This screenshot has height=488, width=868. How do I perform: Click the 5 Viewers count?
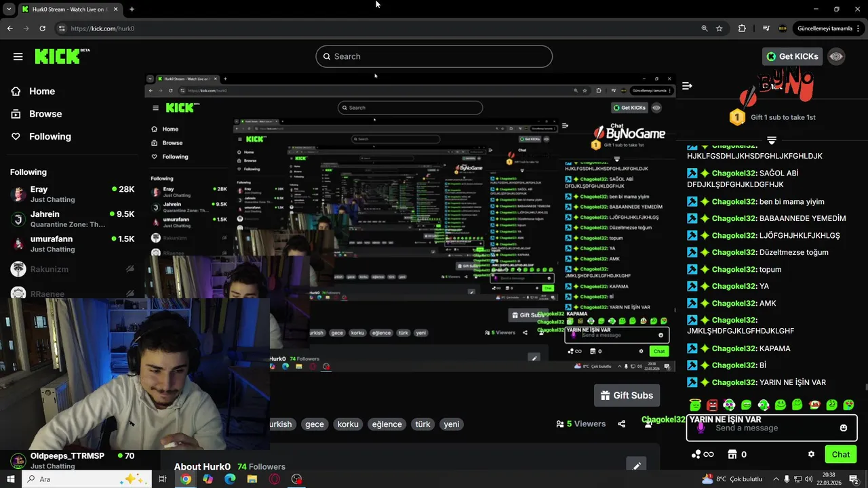tap(580, 424)
